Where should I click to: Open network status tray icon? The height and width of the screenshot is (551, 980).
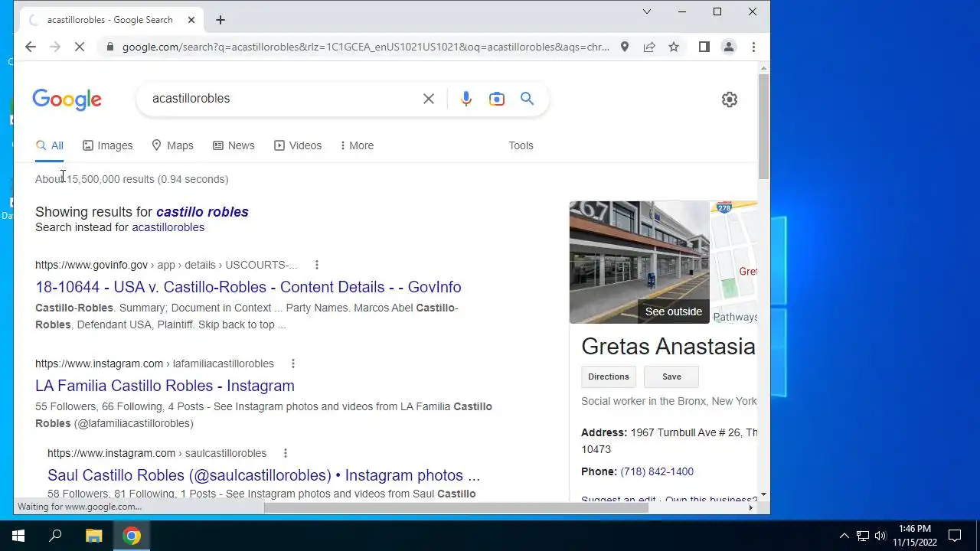[x=863, y=536]
